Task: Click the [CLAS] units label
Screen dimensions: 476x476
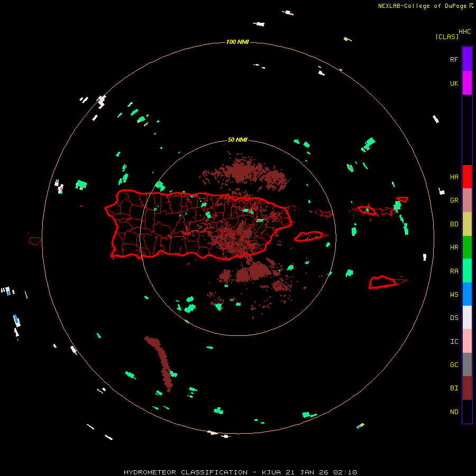Action: [x=447, y=36]
